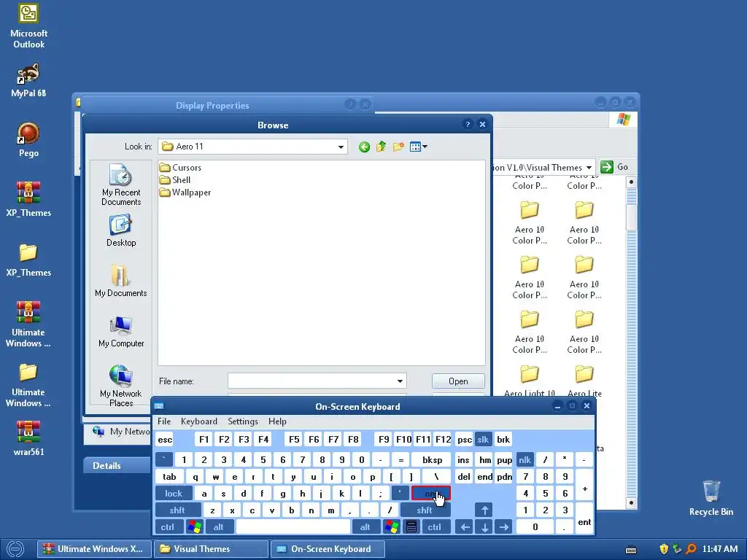Image resolution: width=747 pixels, height=560 pixels.
Task: Open Microsoft Outlook desktop icon
Action: click(x=28, y=26)
